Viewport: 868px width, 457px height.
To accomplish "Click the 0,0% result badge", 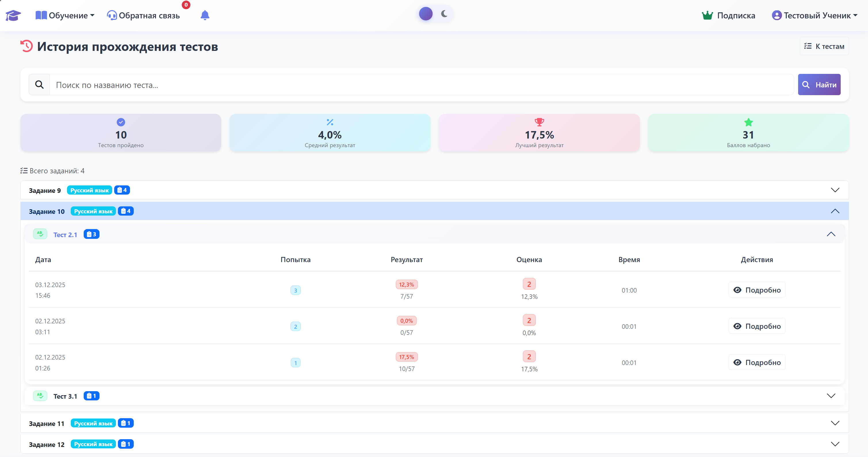I will click(406, 320).
